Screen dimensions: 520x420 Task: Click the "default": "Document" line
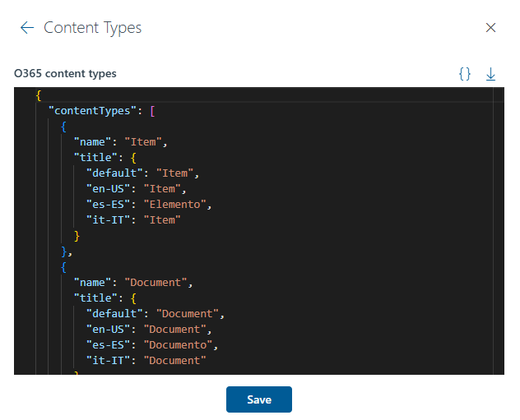click(156, 314)
